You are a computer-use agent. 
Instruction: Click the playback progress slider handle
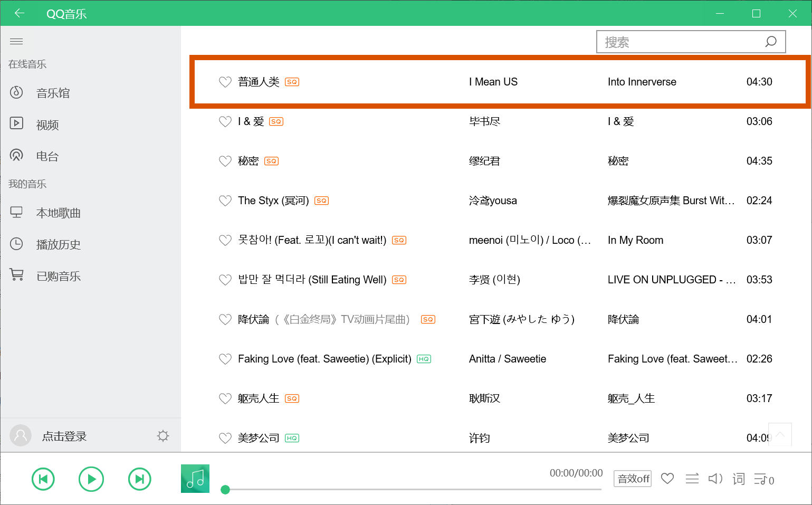click(225, 490)
